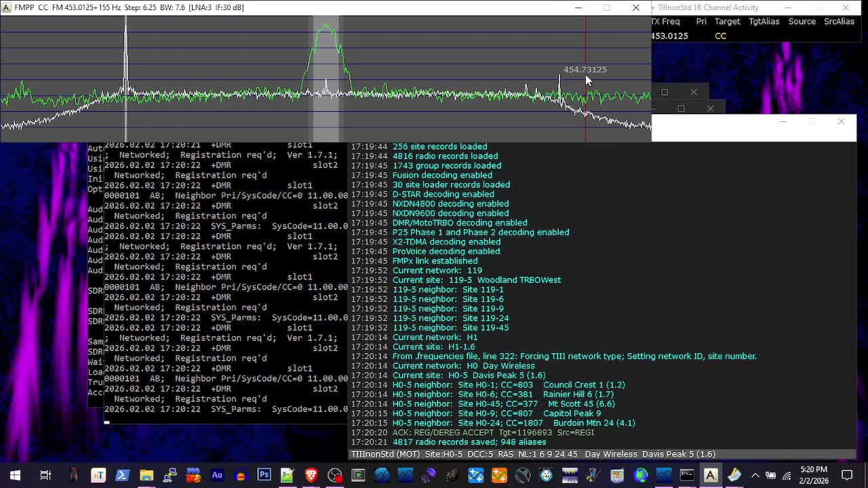The image size is (868, 488).
Task: Click 'P25 Phase 1 and Phase 2 decoding enabled'
Action: [481, 232]
